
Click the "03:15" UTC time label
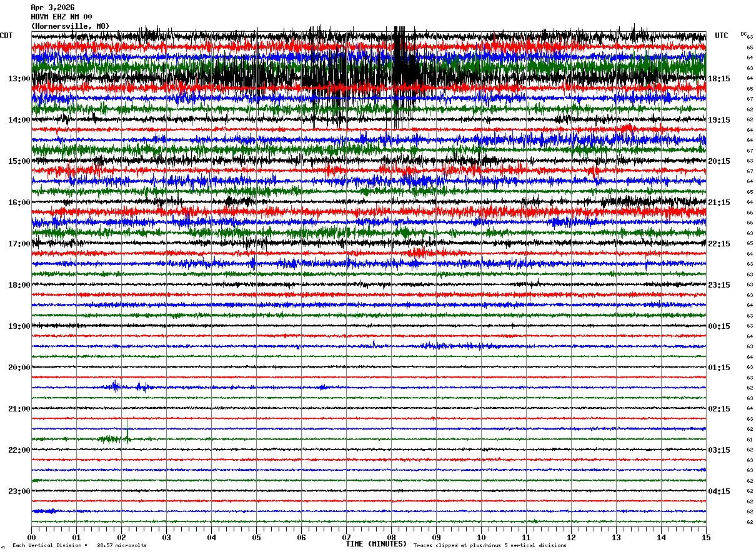719,450
